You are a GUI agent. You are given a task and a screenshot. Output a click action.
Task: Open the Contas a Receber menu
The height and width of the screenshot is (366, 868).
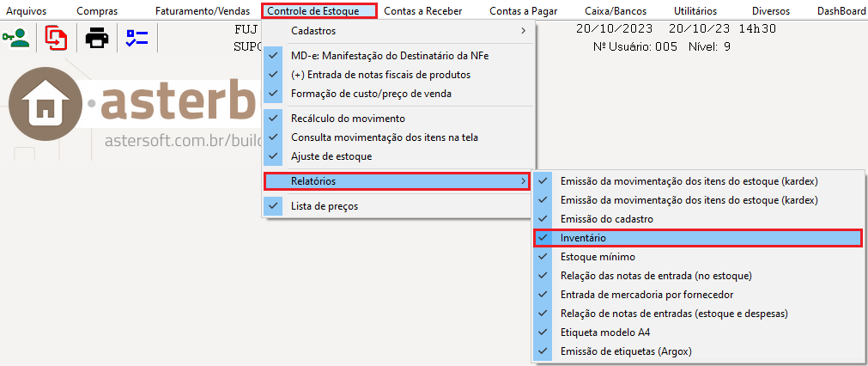[423, 10]
